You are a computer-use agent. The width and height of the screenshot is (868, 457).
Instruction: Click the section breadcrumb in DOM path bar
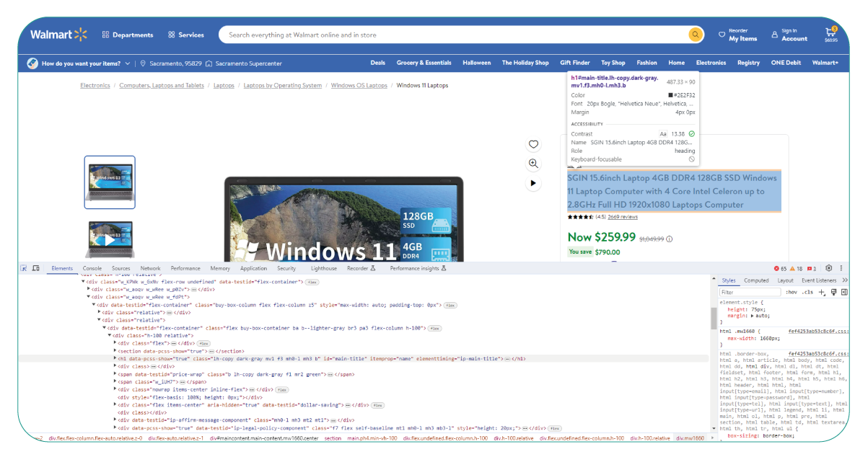(333, 438)
